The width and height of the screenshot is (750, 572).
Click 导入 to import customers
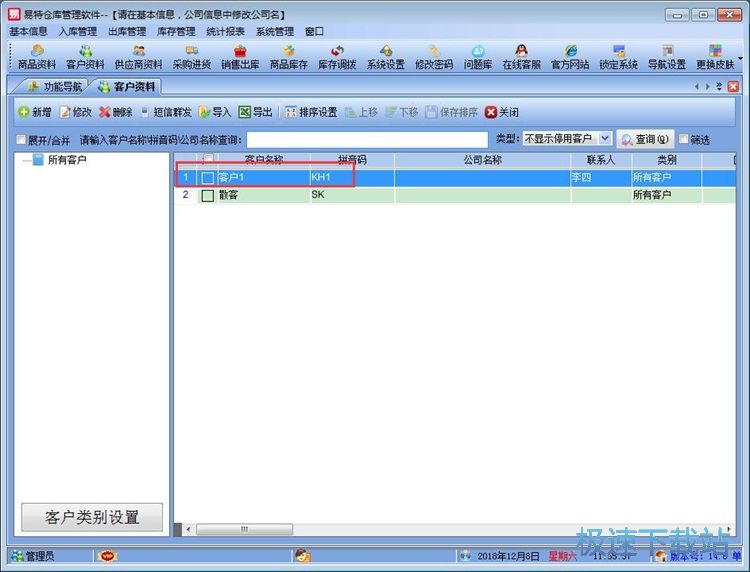tap(215, 112)
